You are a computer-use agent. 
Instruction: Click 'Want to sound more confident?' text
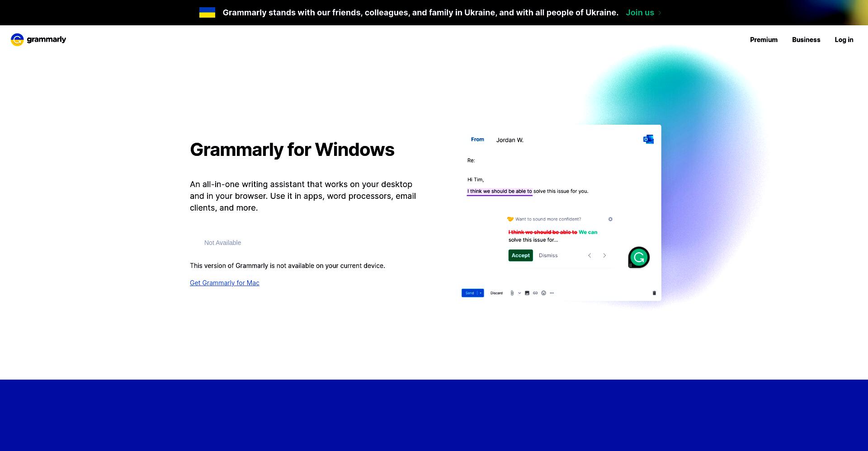[548, 219]
